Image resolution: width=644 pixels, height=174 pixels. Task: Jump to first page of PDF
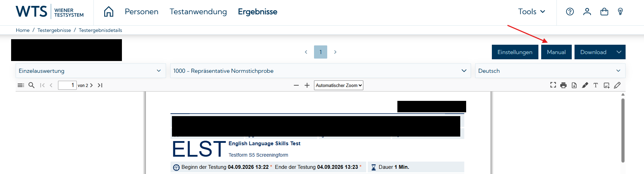42,85
